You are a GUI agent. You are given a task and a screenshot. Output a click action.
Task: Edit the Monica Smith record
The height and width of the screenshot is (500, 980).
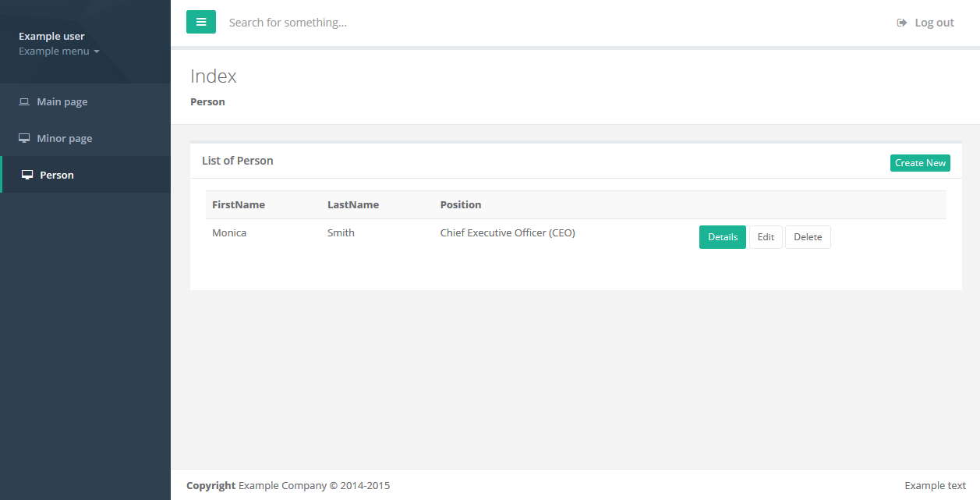(766, 237)
